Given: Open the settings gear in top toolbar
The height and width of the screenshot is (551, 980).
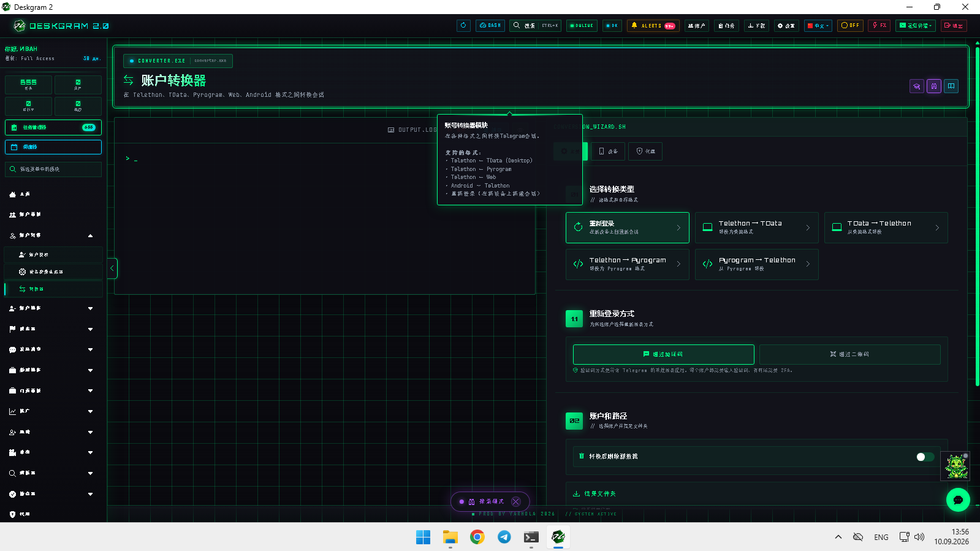Looking at the screenshot, I should click(x=786, y=26).
